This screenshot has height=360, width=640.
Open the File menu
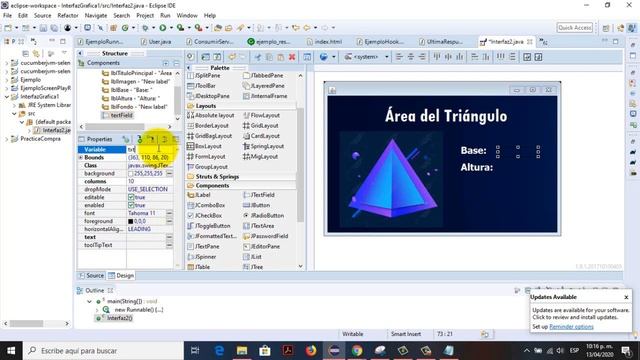pyautogui.click(x=7, y=16)
